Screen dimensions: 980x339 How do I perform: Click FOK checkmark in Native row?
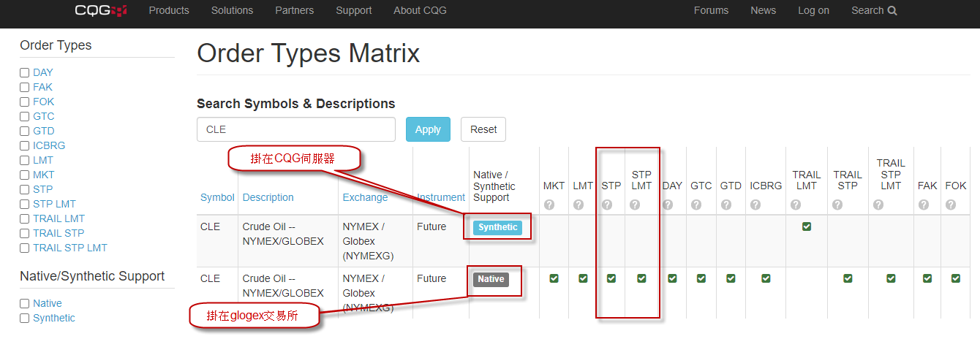point(956,278)
